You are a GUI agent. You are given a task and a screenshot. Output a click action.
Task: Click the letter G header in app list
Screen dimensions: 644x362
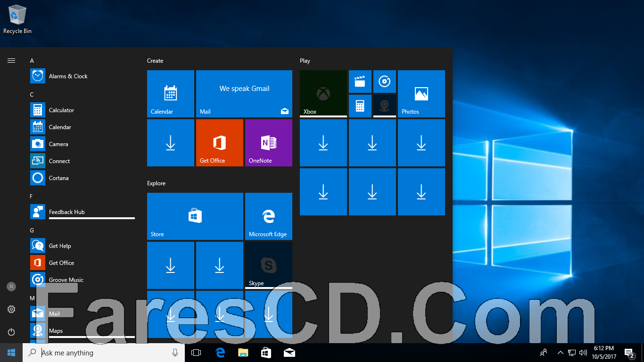(32, 230)
